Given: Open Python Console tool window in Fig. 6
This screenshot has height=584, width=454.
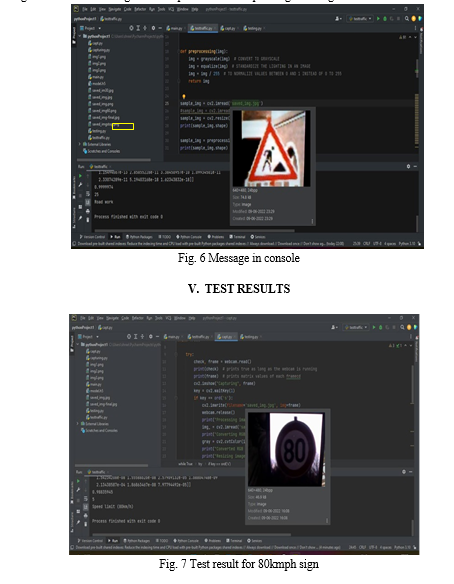Looking at the screenshot, I should 189,237.
